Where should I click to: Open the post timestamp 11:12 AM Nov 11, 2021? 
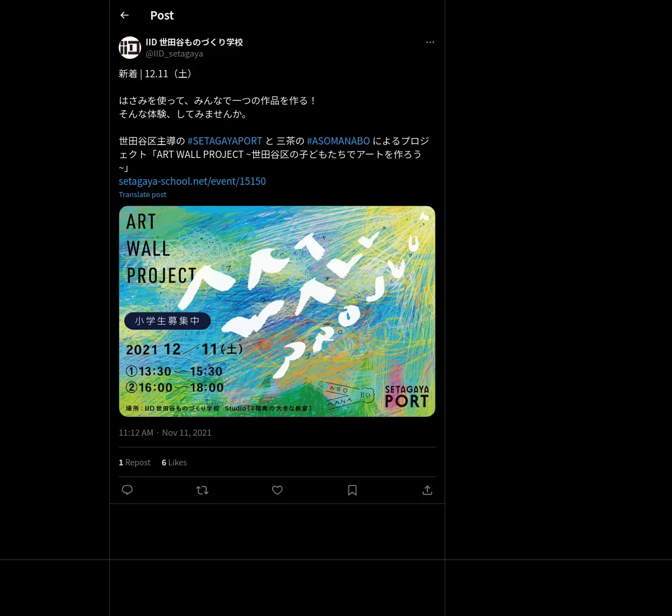tap(165, 432)
